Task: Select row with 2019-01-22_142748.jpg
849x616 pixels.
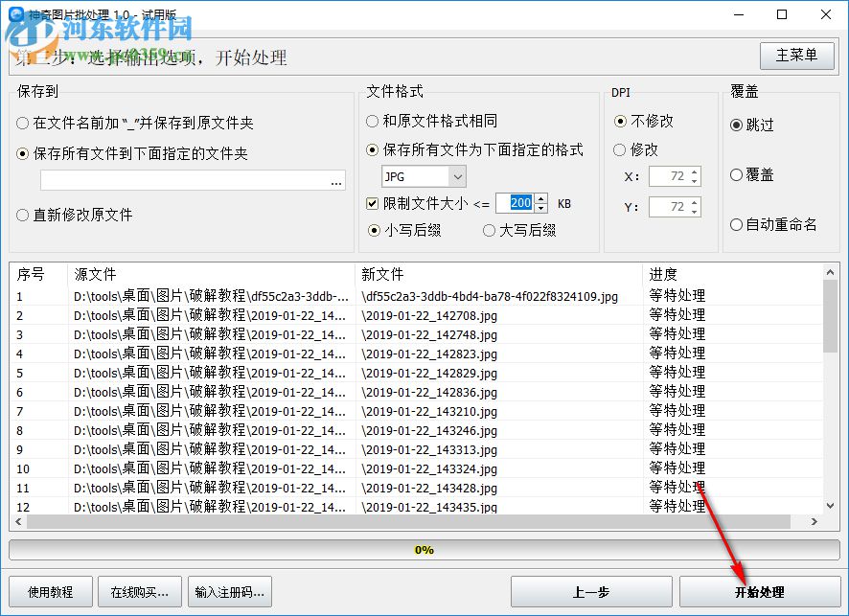Action: coord(416,334)
